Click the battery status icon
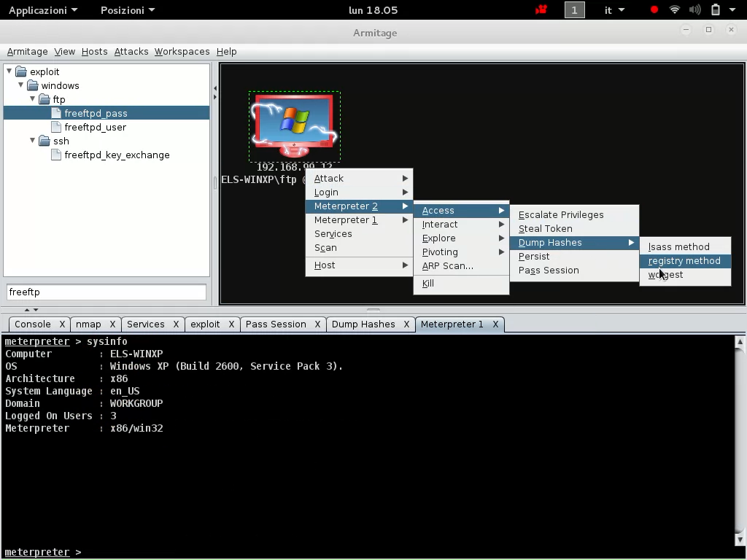Screen dimensions: 747x560 [716, 10]
